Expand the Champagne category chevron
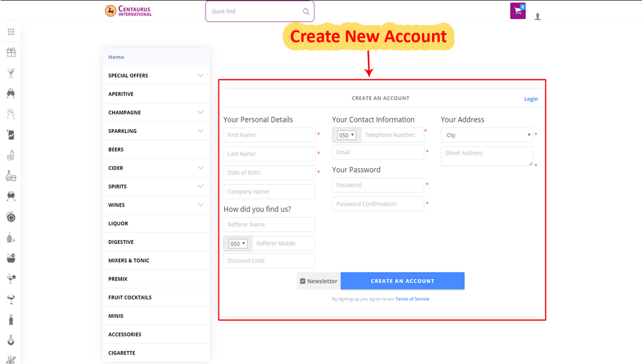This screenshot has height=364, width=642. [x=200, y=112]
